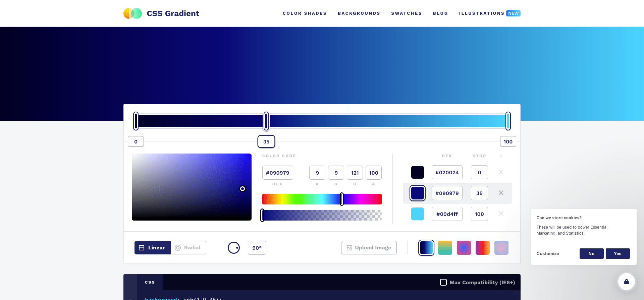Viewport: 644px width, 300px height.
Task: Select the gradient stop handle at 100
Action: coord(508,121)
